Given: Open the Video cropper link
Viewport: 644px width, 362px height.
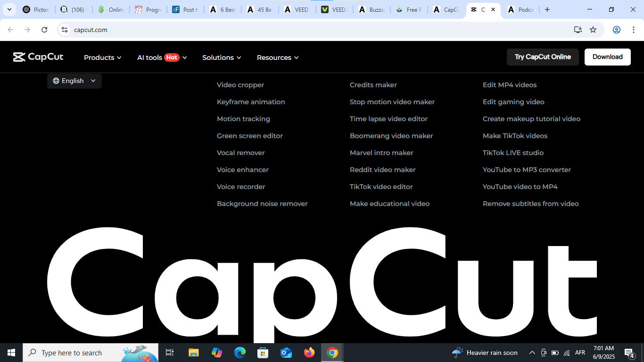Looking at the screenshot, I should click(240, 85).
